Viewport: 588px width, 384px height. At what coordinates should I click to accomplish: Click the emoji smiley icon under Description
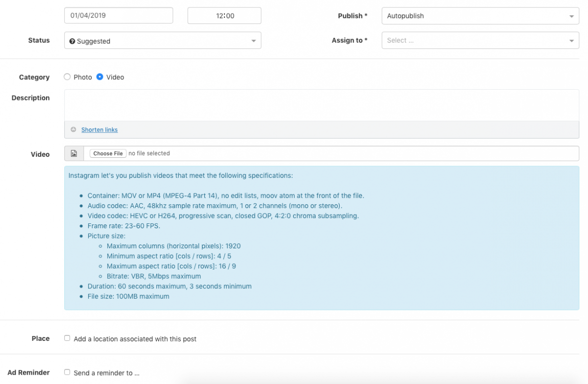[73, 130]
